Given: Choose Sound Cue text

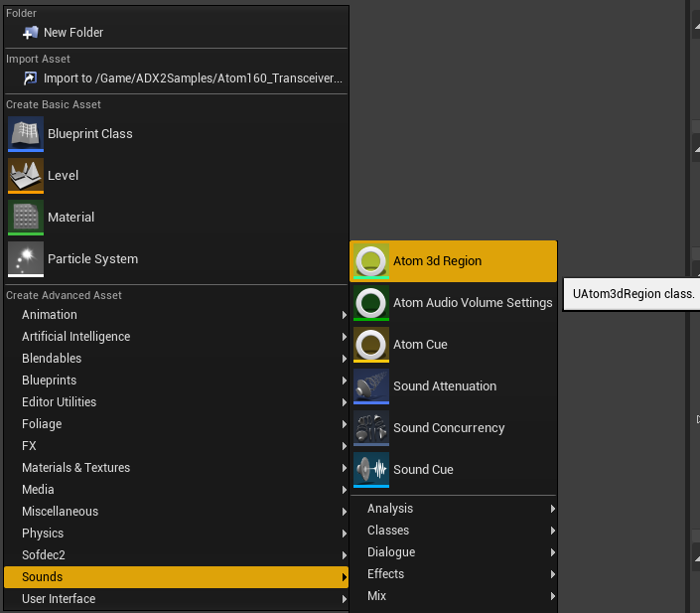Looking at the screenshot, I should (423, 470).
